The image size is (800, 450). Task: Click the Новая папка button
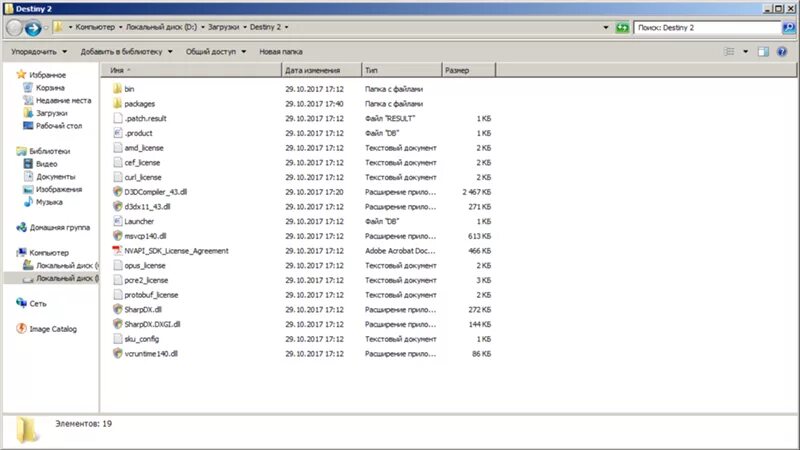(x=281, y=52)
